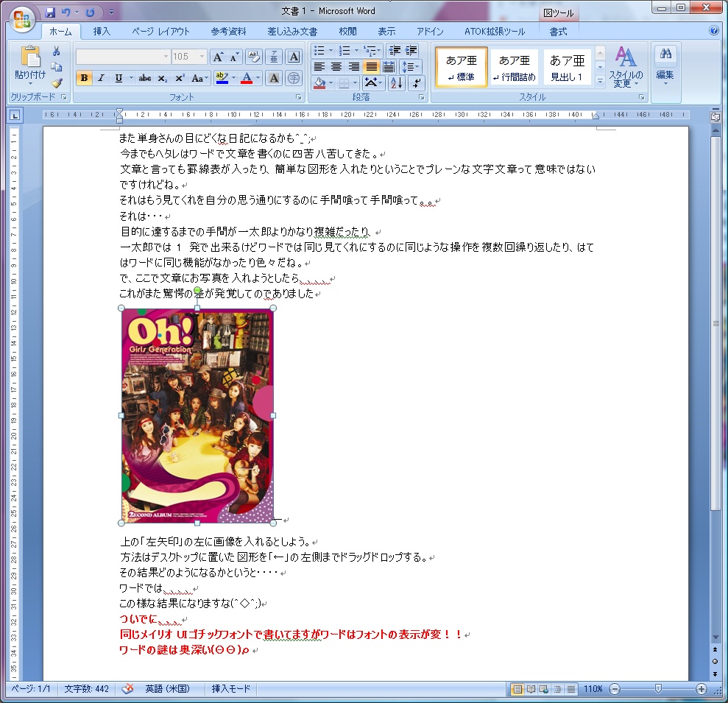Screen dimensions: 728x703
Task: Click the Cut scissors icon
Action: 57,52
